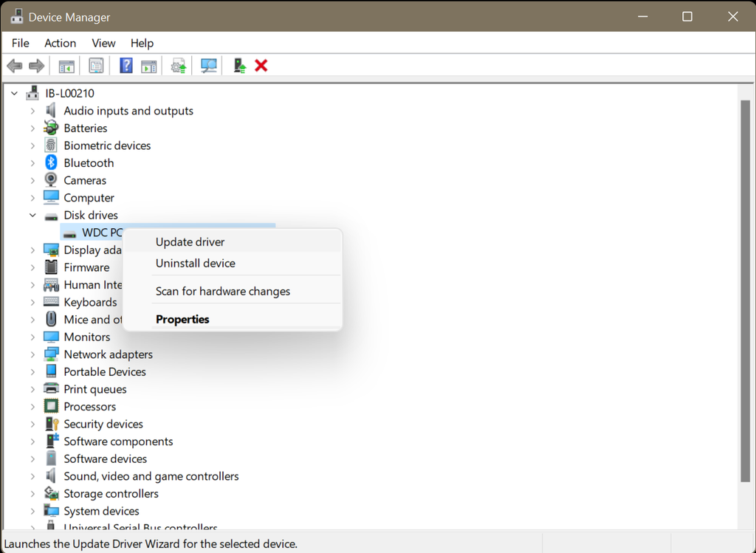The height and width of the screenshot is (553, 756).
Task: Click the red X Uninstall device icon
Action: (x=261, y=66)
